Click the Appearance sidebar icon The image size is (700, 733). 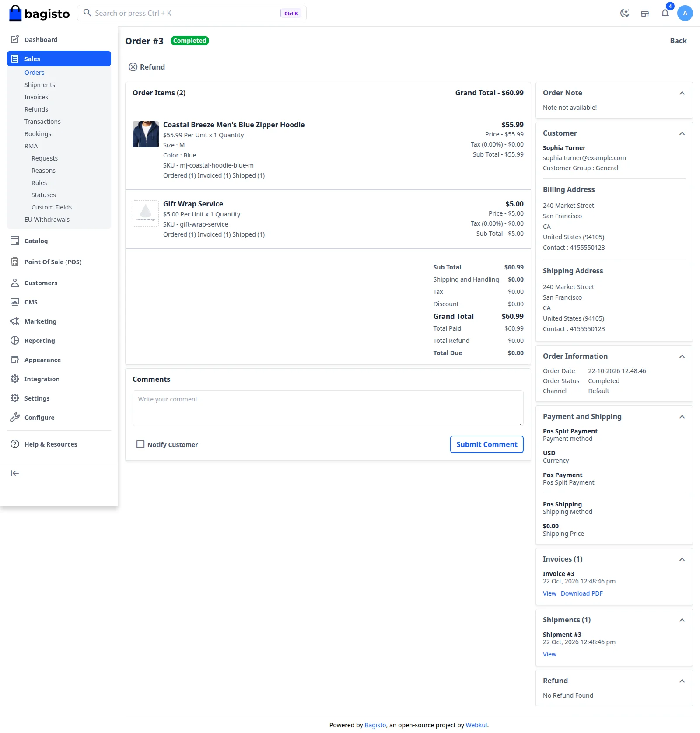[15, 360]
